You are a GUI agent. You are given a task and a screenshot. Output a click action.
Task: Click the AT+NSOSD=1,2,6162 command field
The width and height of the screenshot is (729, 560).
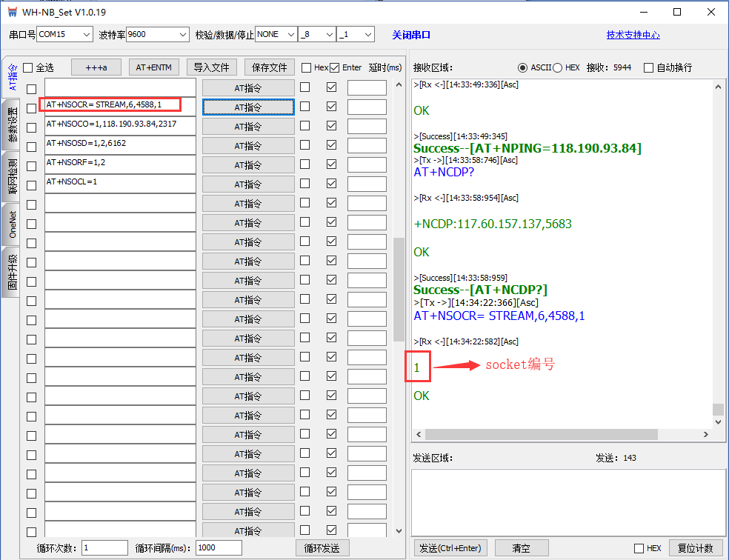point(121,145)
